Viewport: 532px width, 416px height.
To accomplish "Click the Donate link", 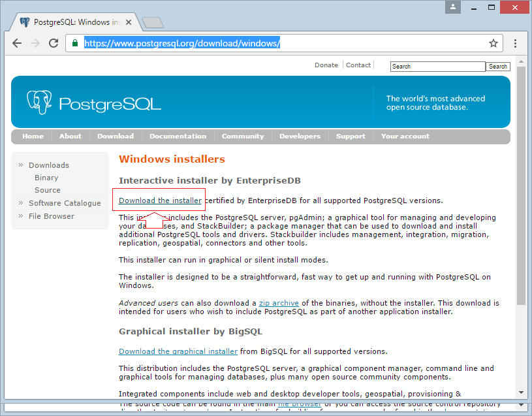I will pyautogui.click(x=326, y=65).
